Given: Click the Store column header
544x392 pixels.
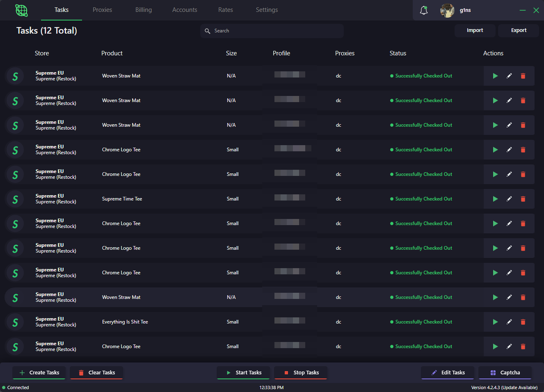Looking at the screenshot, I should point(42,53).
